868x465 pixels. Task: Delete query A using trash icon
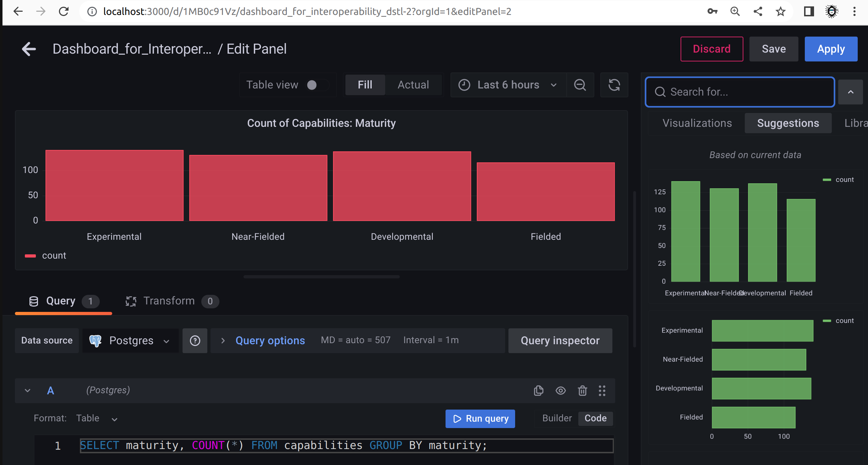582,390
